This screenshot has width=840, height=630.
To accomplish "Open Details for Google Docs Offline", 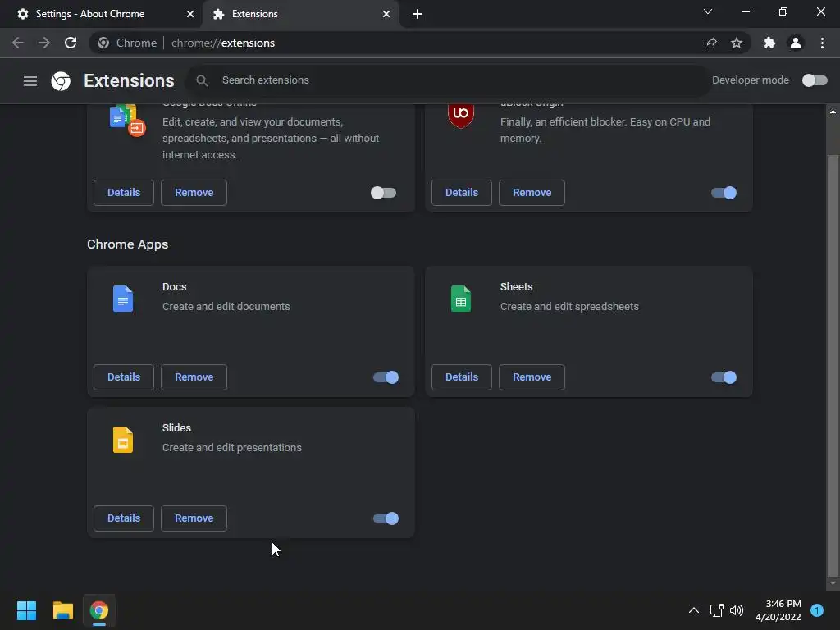I will pos(124,193).
